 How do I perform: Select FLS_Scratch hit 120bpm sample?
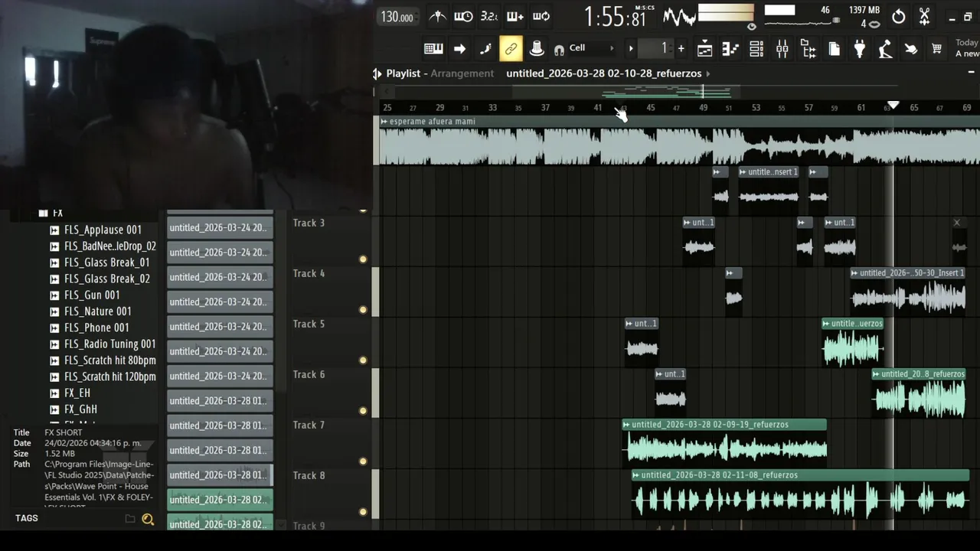point(109,377)
